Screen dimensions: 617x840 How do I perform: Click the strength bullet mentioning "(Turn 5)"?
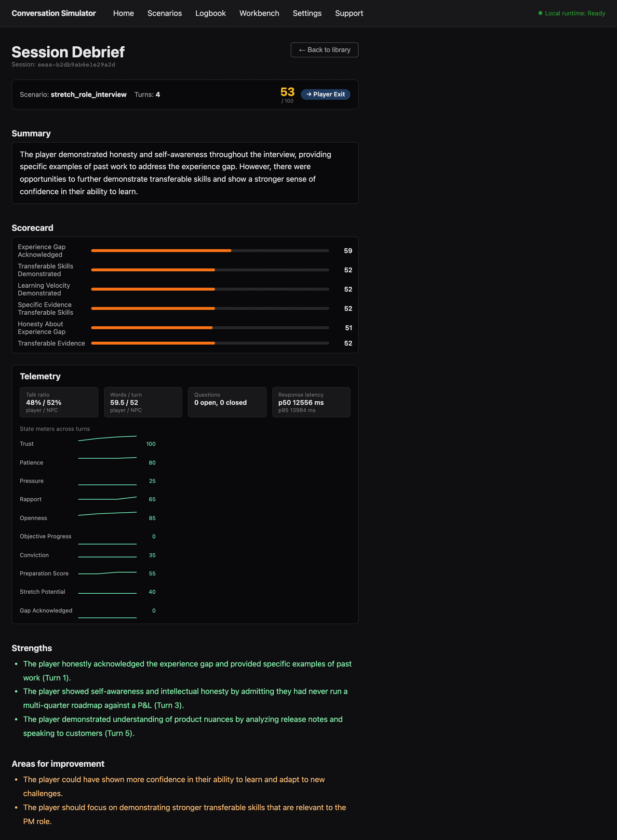click(183, 726)
